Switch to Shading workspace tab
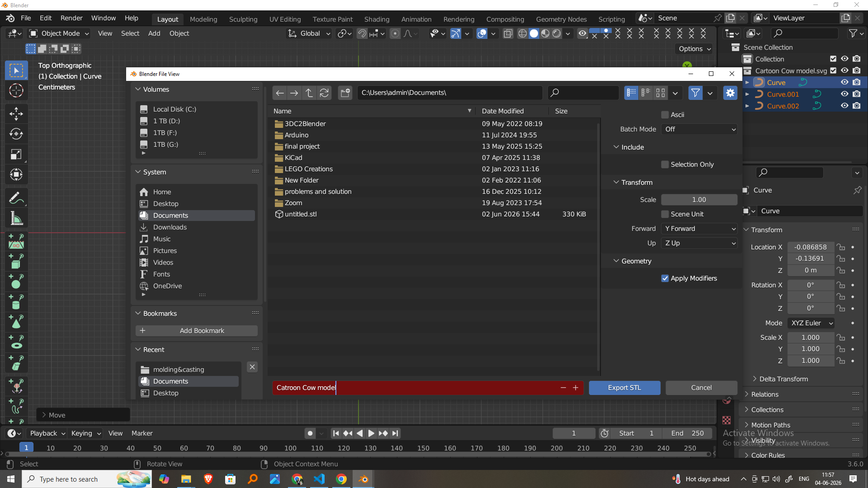This screenshot has height=488, width=868. pos(377,19)
